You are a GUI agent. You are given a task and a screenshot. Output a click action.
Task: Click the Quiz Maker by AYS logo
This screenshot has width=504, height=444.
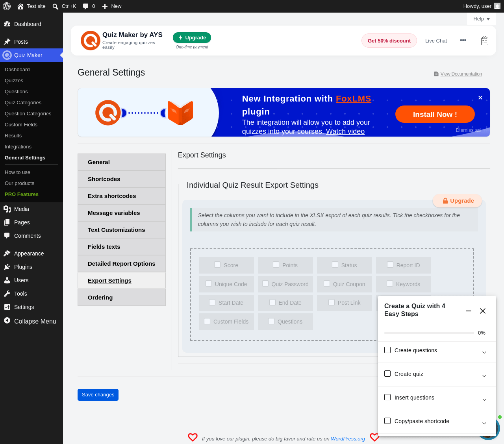(91, 41)
